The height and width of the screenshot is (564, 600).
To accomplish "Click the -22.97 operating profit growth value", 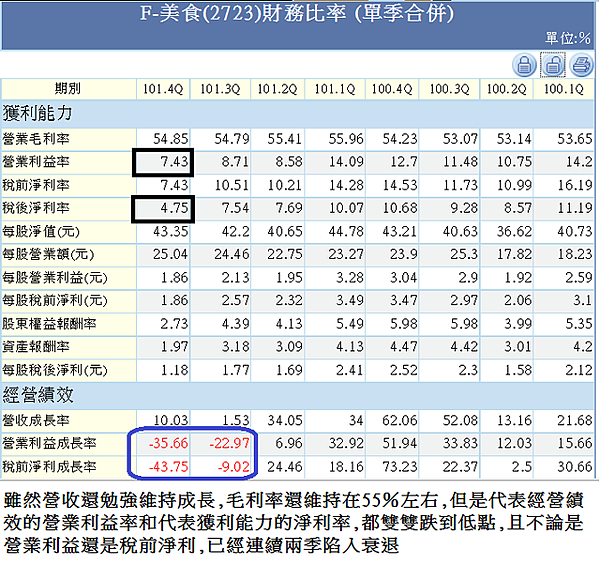I will [x=229, y=443].
